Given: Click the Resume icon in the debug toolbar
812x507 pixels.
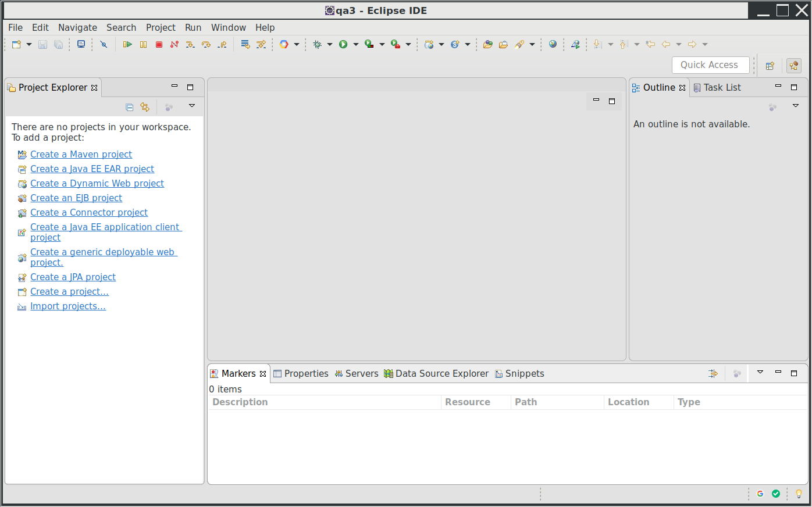Looking at the screenshot, I should [x=129, y=44].
